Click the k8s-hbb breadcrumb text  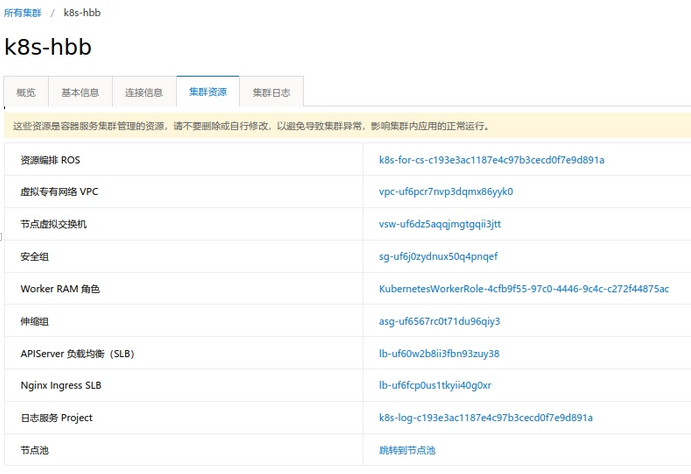[82, 13]
